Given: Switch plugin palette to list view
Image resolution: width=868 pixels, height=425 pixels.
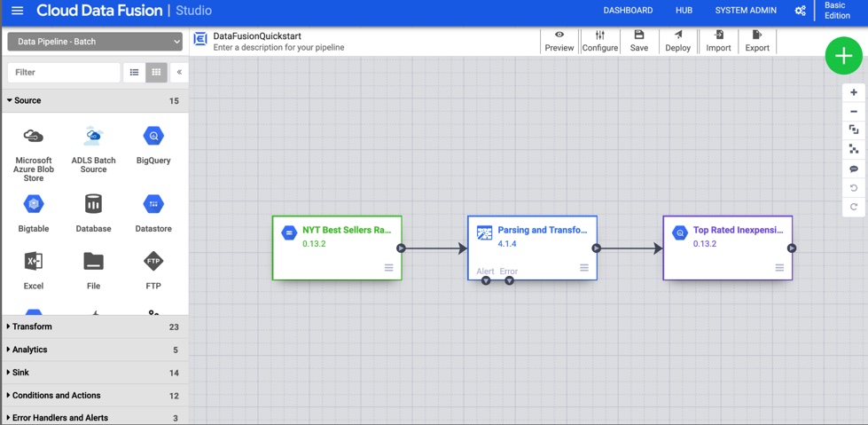Looking at the screenshot, I should pyautogui.click(x=134, y=72).
